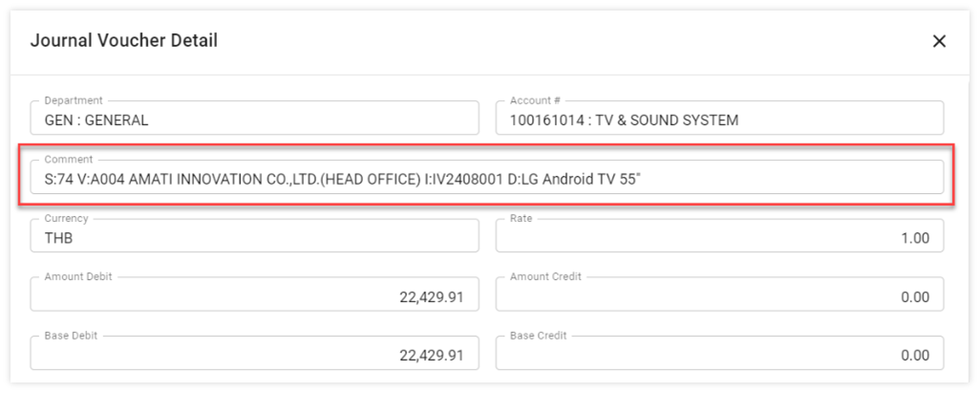Image resolution: width=980 pixels, height=393 pixels.
Task: Click the small Amount Debit label
Action: [78, 277]
